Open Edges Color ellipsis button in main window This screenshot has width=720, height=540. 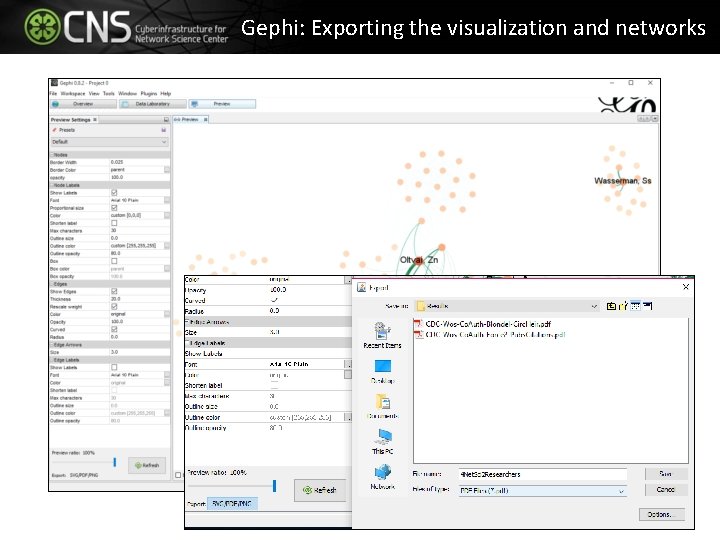[167, 314]
